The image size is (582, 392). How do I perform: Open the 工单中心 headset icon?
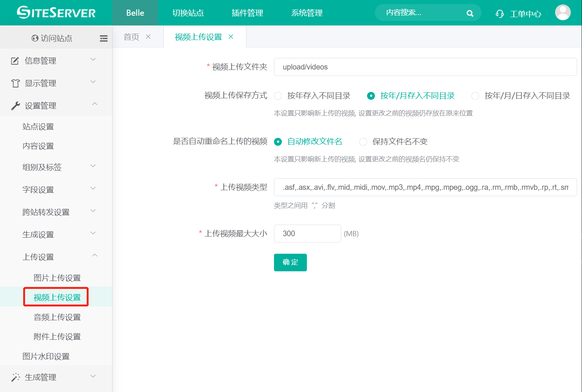pyautogui.click(x=500, y=13)
